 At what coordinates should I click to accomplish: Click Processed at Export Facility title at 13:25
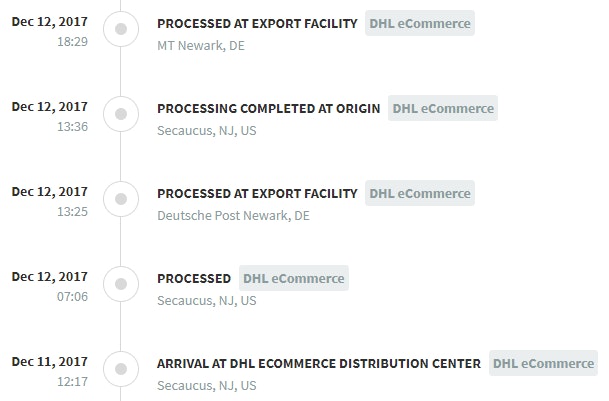pos(257,193)
